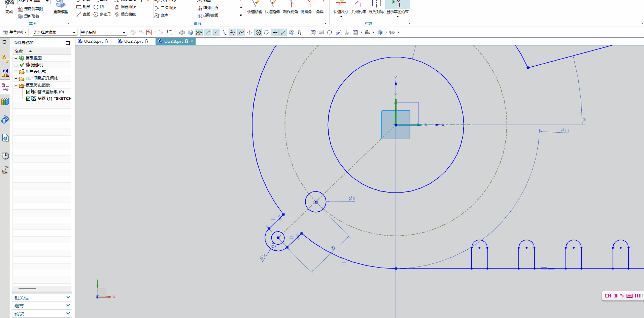Select the Polygon (多边形) tool
The height and width of the screenshot is (318, 644).
click(x=102, y=14)
